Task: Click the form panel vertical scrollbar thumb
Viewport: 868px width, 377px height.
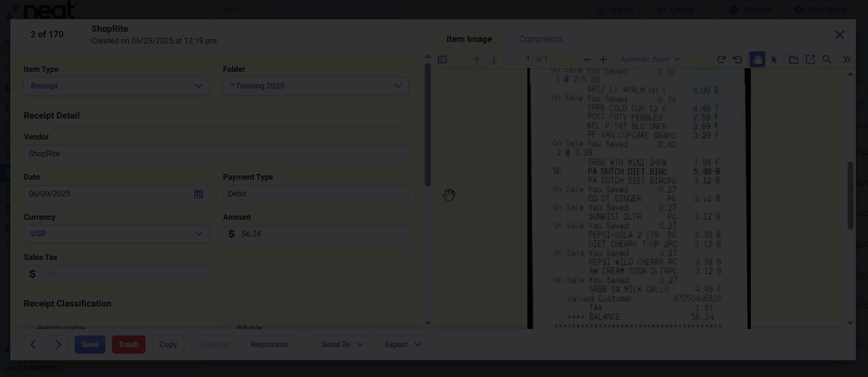Action: point(427,125)
